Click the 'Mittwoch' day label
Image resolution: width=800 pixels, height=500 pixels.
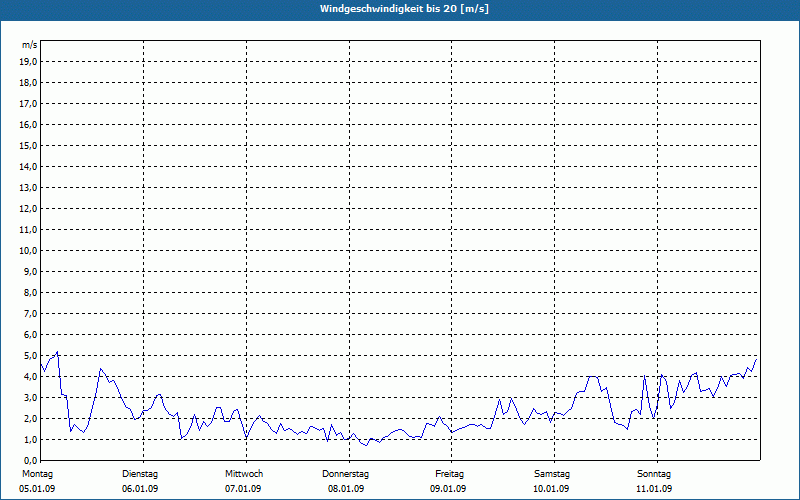pos(244,474)
